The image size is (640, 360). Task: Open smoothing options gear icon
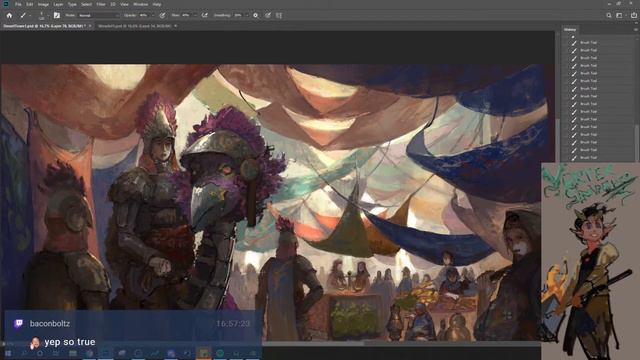(x=256, y=16)
